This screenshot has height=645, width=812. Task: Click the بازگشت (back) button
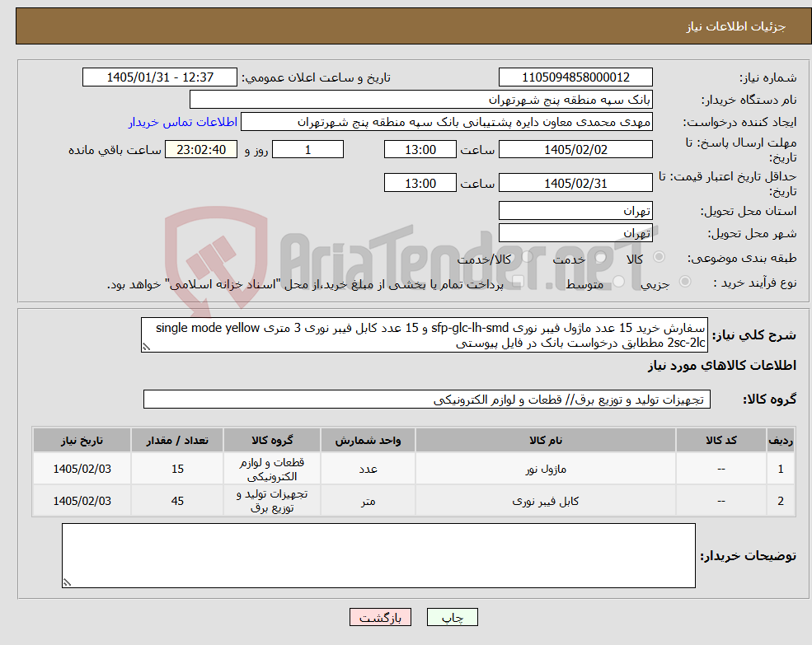380,617
